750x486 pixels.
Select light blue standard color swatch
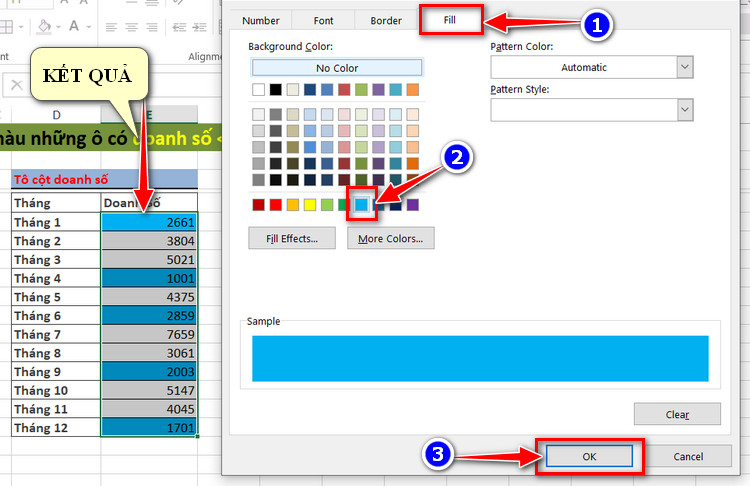pos(362,205)
